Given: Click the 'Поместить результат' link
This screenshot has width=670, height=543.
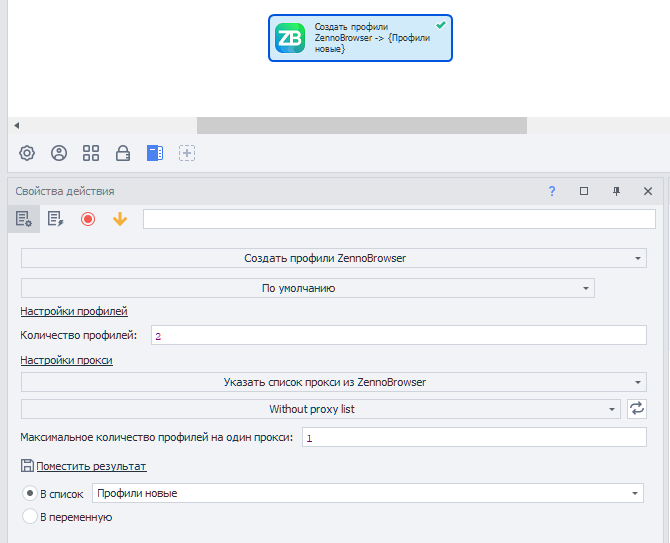Looking at the screenshot, I should pyautogui.click(x=91, y=466).
